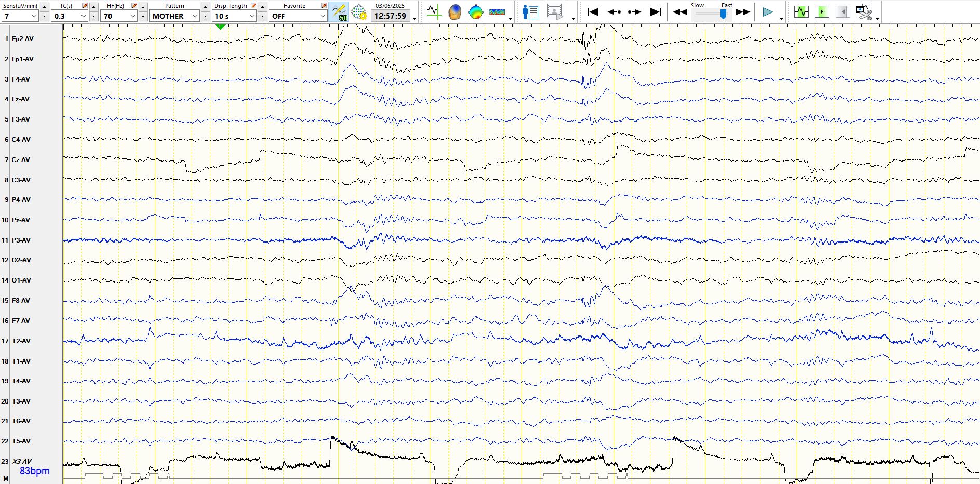Image resolution: width=980 pixels, height=484 pixels.
Task: Step the Pattern selection up
Action: point(205,7)
